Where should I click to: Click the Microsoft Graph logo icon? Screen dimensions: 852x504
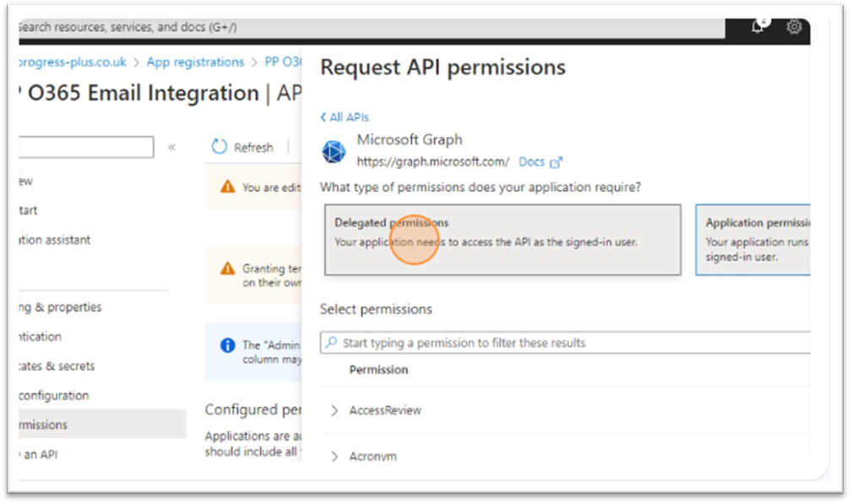pos(334,152)
